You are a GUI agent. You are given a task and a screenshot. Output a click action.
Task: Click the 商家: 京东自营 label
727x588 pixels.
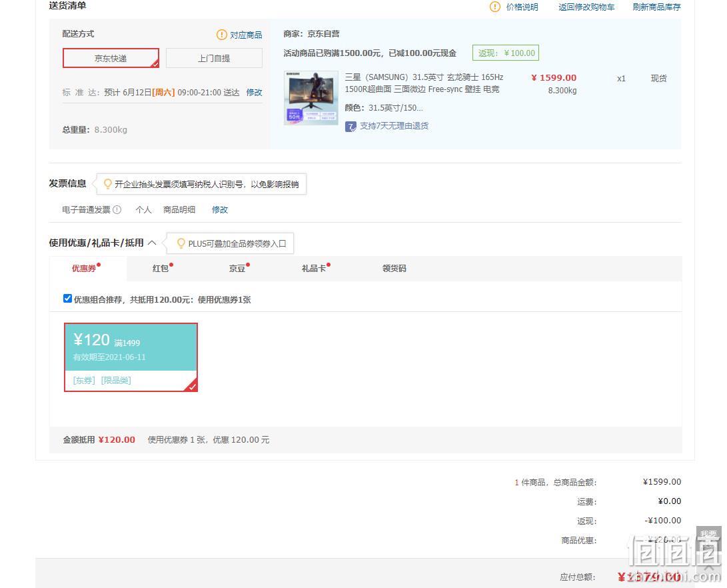point(312,34)
